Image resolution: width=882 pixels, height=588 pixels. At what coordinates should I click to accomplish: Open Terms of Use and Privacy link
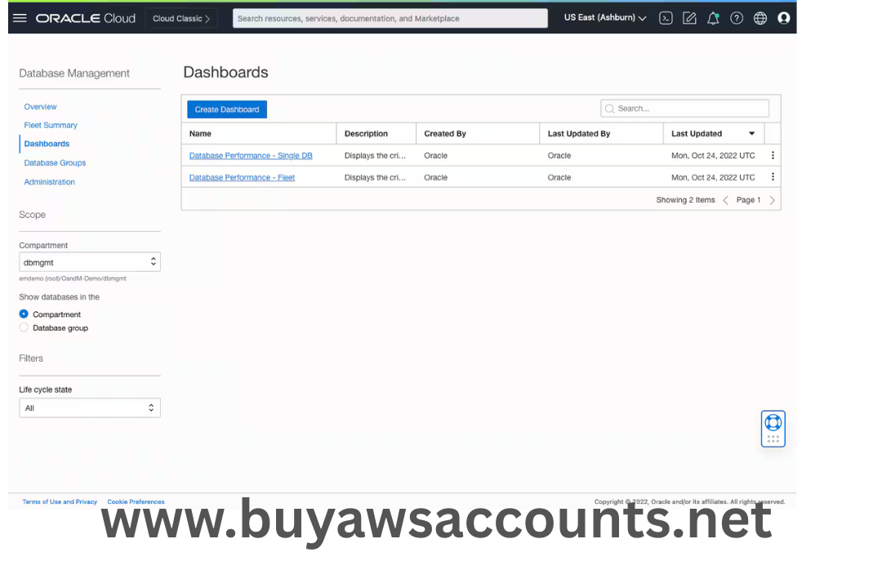coord(60,502)
